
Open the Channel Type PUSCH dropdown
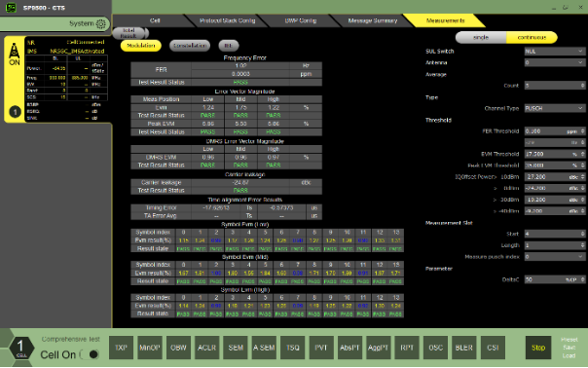click(554, 108)
